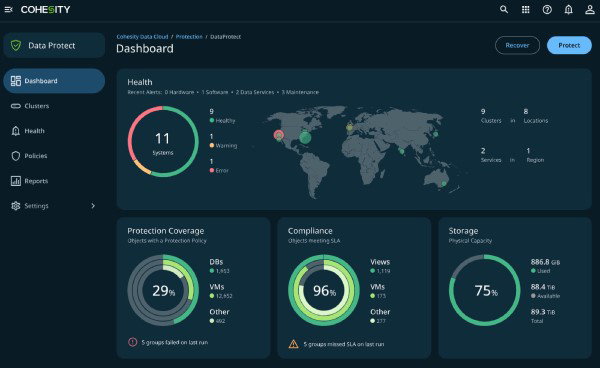The width and height of the screenshot is (600, 368).
Task: Open the Health menu item
Action: [x=54, y=131]
